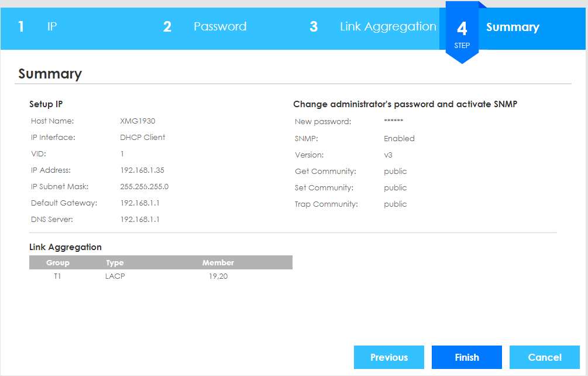Click the SNMP Enabled status value
The width and height of the screenshot is (588, 376).
pos(399,139)
